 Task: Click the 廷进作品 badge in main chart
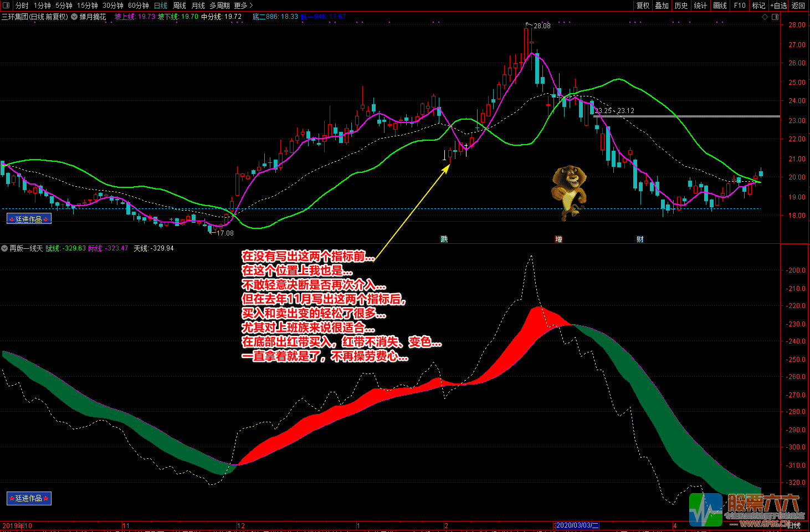coord(29,219)
